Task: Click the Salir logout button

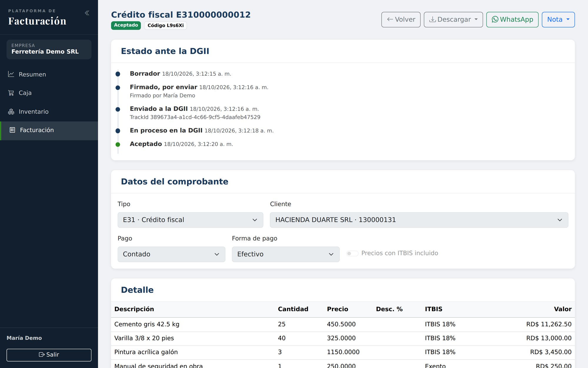Action: point(49,355)
